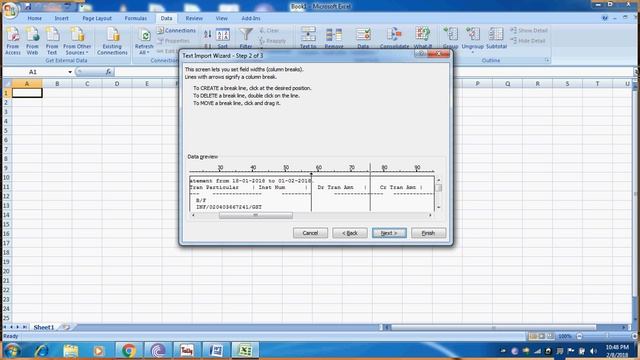Open the Review ribbon tab
640x360 pixels.
click(x=194, y=18)
